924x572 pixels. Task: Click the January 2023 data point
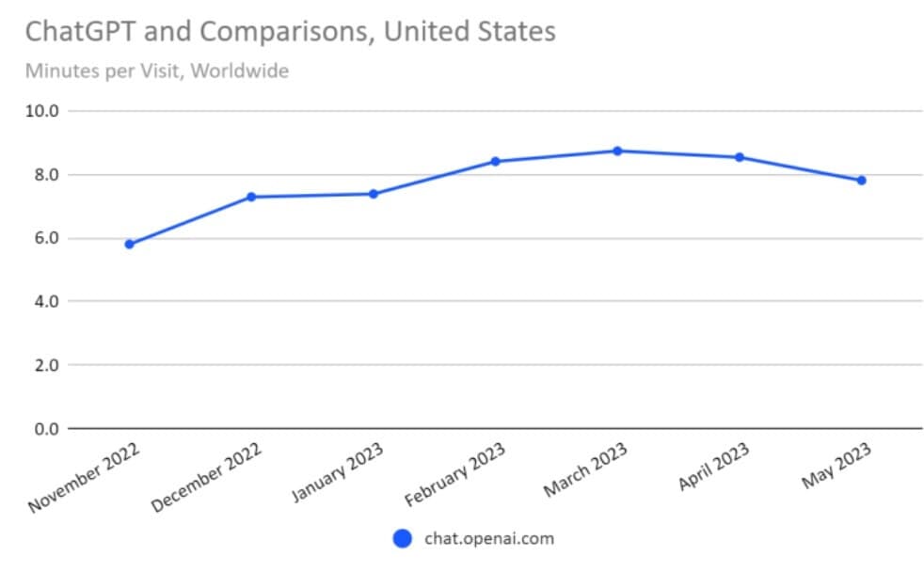[x=374, y=194]
